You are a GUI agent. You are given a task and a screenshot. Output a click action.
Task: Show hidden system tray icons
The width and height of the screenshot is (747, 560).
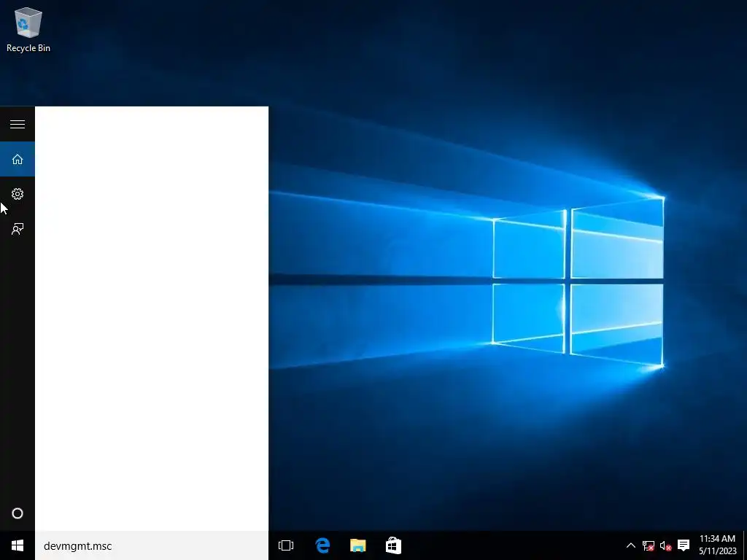pyautogui.click(x=631, y=545)
